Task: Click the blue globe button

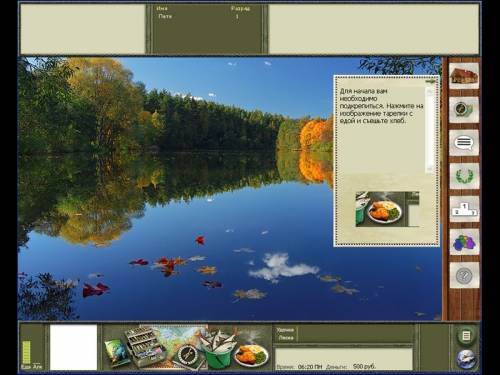Action: [466, 359]
